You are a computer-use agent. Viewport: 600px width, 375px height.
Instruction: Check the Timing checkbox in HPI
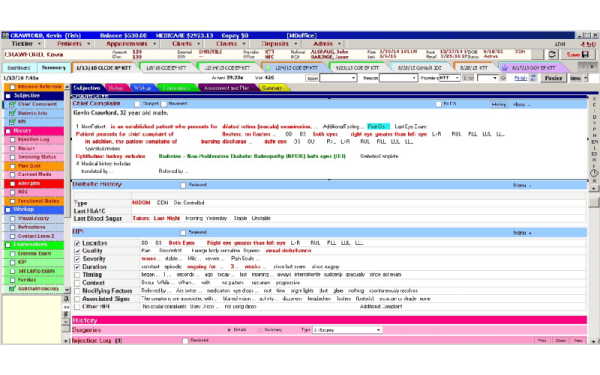coord(77,275)
